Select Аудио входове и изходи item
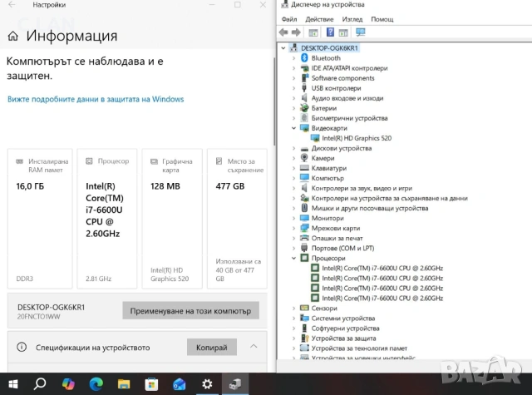 (347, 98)
